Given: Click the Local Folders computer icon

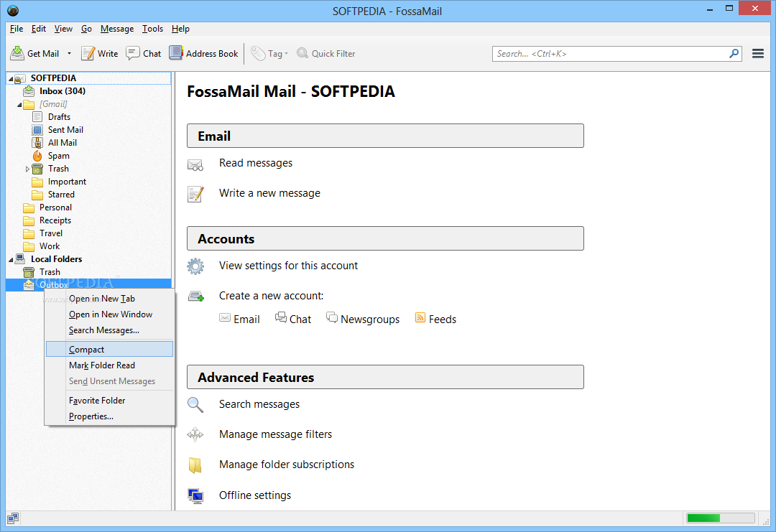Looking at the screenshot, I should point(20,258).
